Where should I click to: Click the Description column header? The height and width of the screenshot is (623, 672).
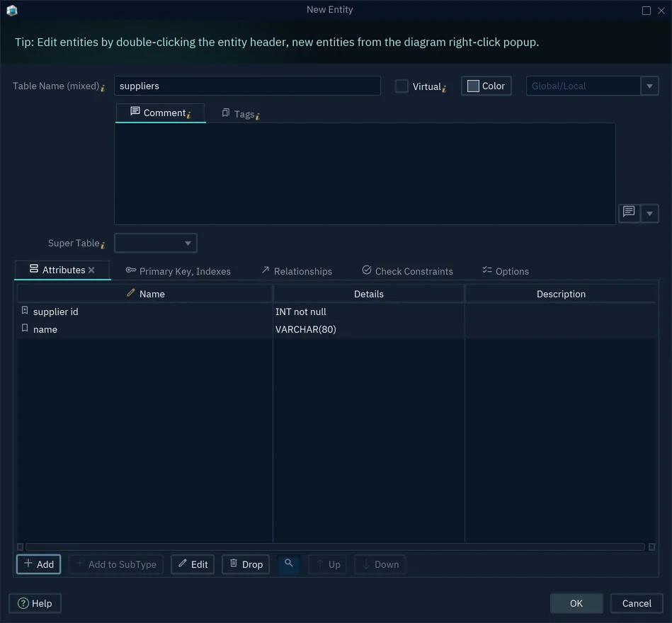click(x=561, y=294)
